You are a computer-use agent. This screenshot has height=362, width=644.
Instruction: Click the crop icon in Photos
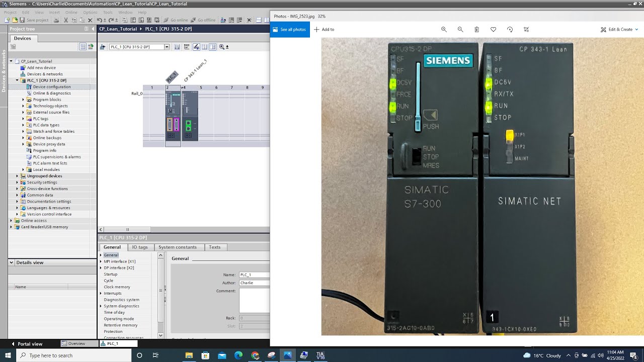(x=526, y=29)
